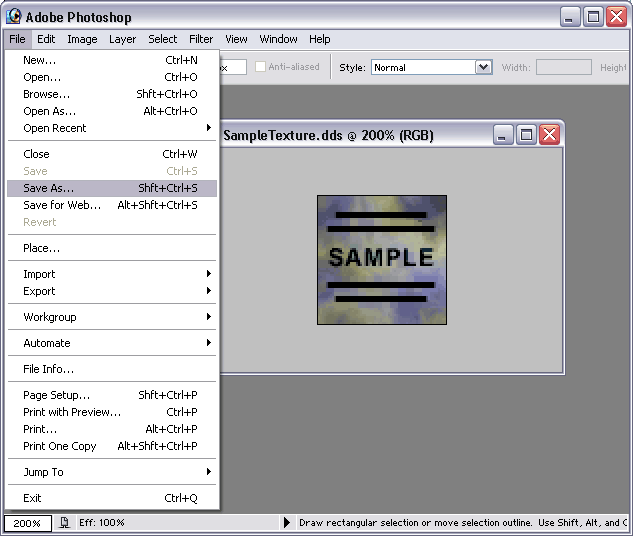Close the Adobe Photoshop application window
The width and height of the screenshot is (633, 536).
click(x=616, y=17)
